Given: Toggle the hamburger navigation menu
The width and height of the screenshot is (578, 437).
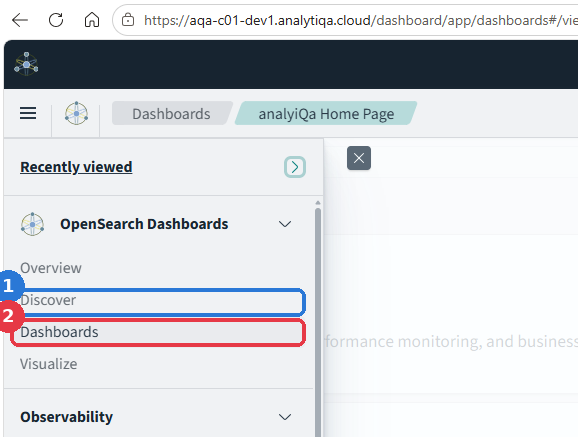Looking at the screenshot, I should 28,113.
